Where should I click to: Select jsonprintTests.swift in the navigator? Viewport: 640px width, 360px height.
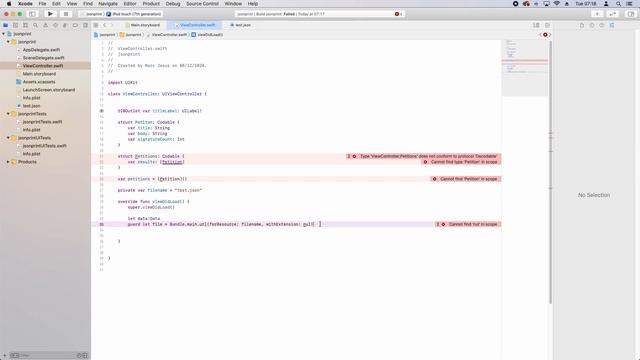(x=42, y=122)
